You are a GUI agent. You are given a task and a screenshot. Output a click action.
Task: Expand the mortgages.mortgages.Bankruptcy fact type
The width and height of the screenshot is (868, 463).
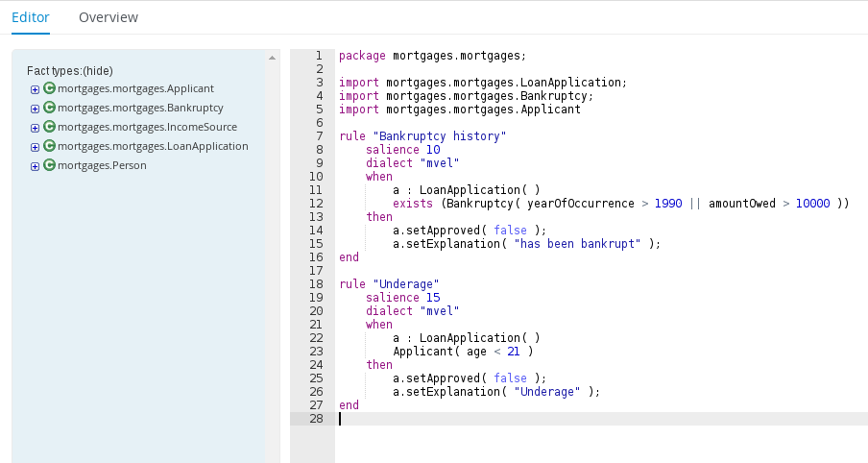coord(36,109)
